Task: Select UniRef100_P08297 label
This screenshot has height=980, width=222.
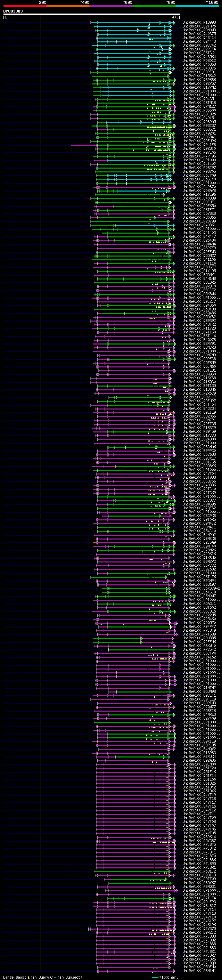Action: 199,168
